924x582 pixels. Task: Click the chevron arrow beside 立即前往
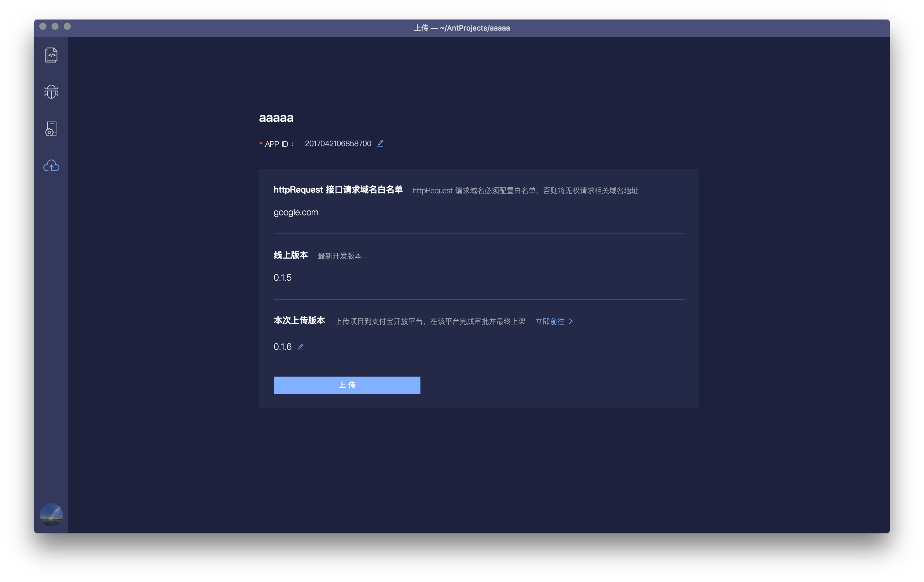570,321
